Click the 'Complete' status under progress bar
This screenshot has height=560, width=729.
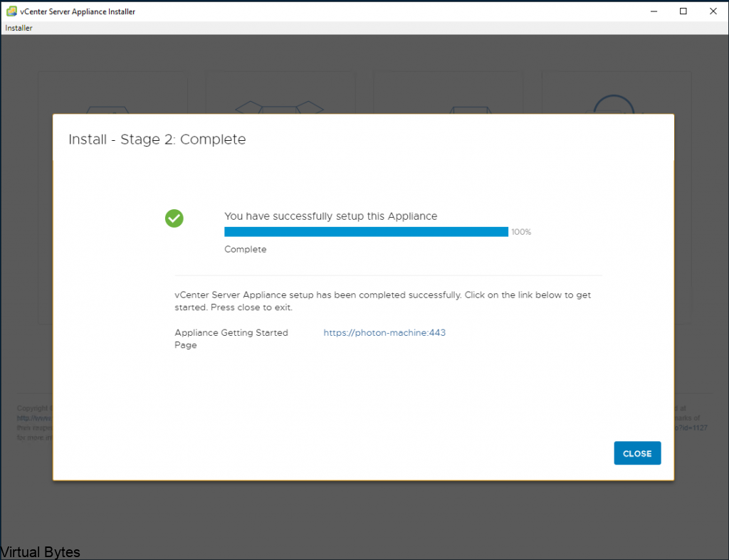pos(246,249)
